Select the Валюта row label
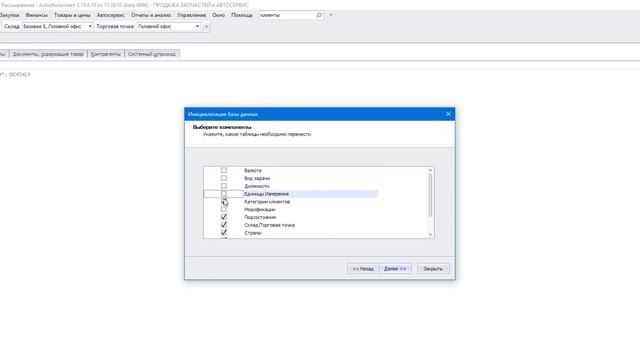 click(x=253, y=171)
